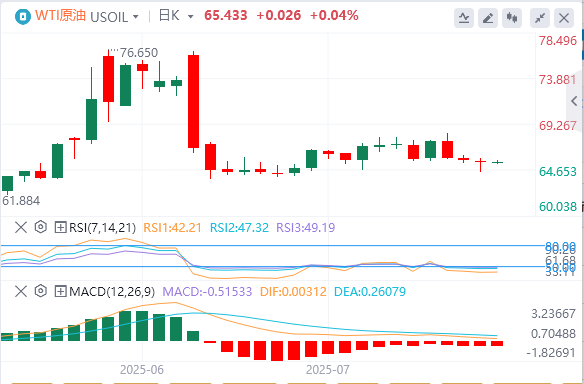Remove the MACD indicator with its X

tap(21, 291)
